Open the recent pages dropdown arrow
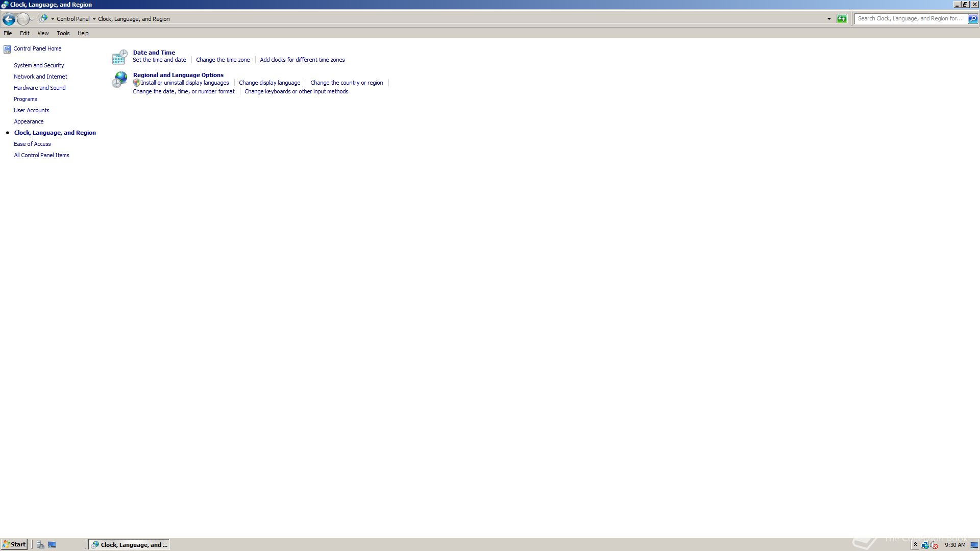Image resolution: width=980 pixels, height=551 pixels. (x=32, y=19)
